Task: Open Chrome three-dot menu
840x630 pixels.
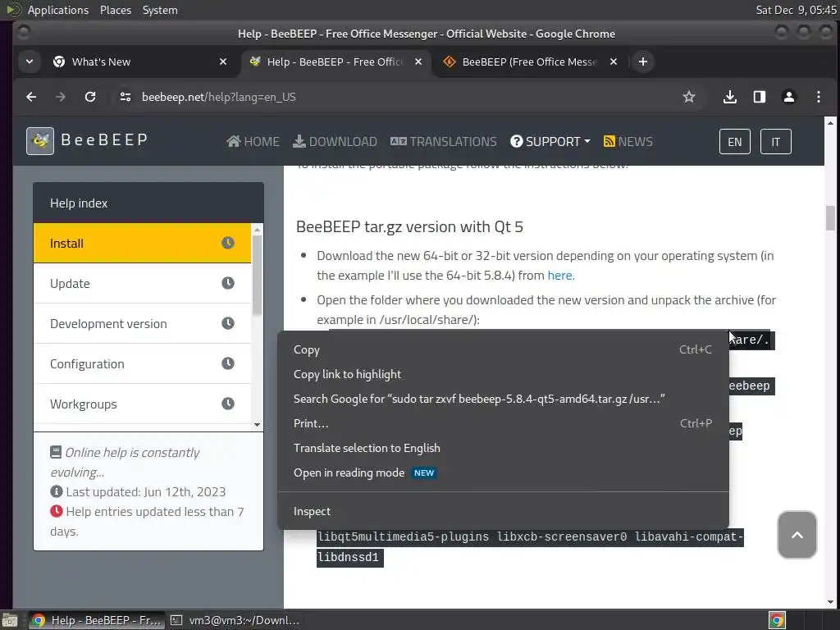Action: [818, 97]
